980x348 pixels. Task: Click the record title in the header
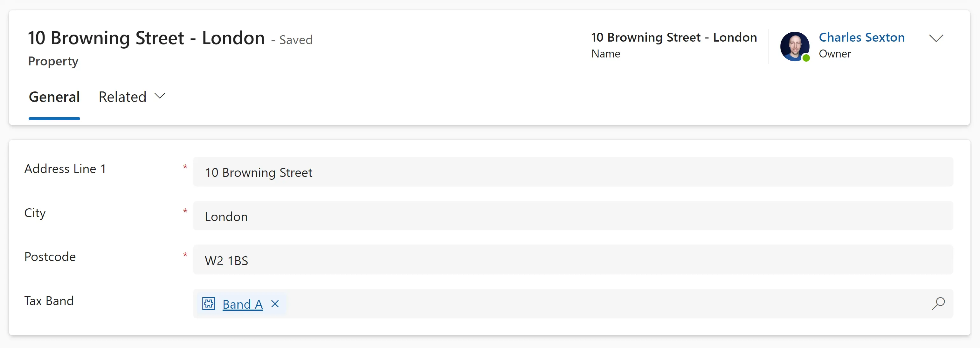[x=146, y=38]
